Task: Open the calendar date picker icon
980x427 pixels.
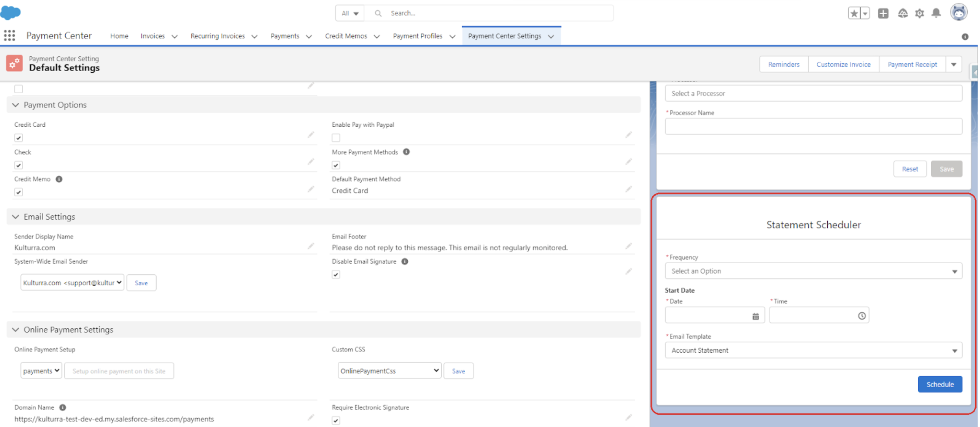Action: pos(755,316)
